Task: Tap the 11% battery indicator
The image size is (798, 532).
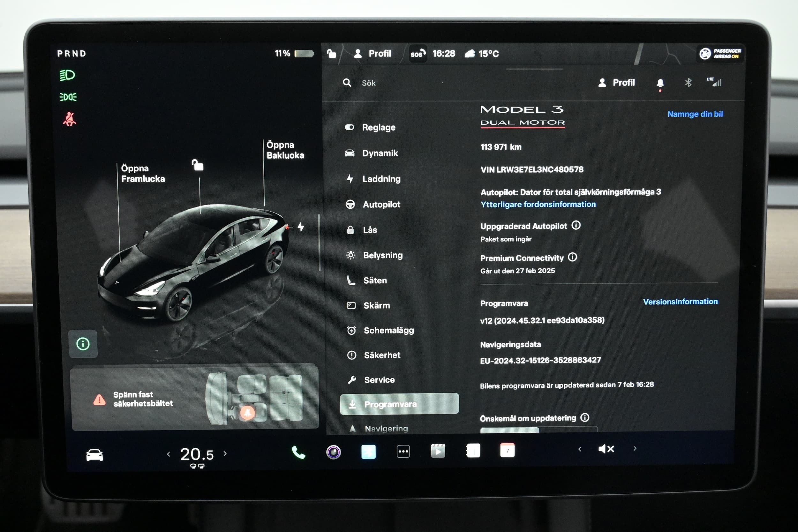Action: point(294,54)
